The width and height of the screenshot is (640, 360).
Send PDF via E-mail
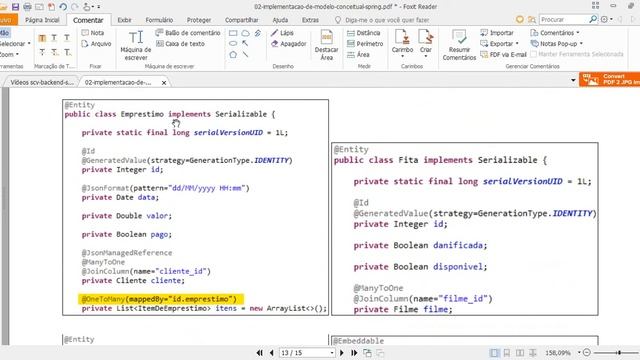(x=503, y=54)
